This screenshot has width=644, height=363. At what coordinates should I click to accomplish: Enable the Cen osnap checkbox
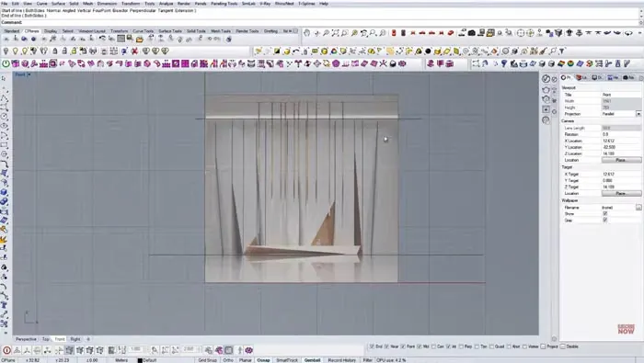pos(433,346)
